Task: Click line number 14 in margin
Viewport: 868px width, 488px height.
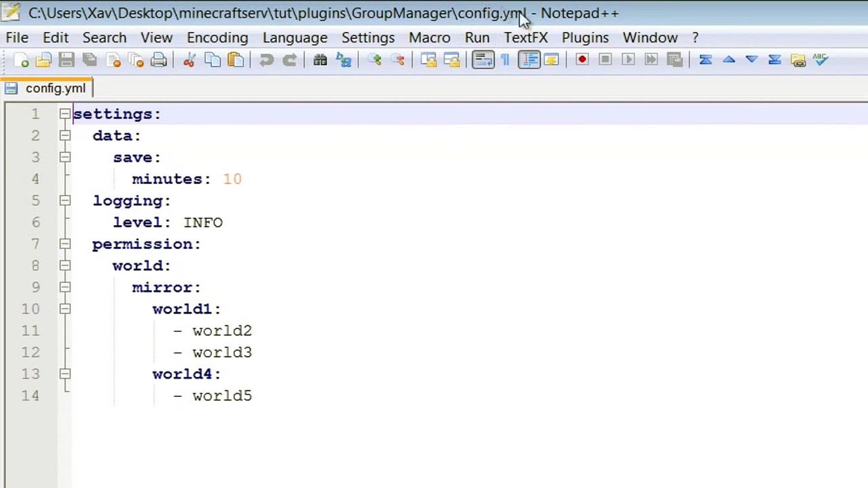Action: coord(30,396)
